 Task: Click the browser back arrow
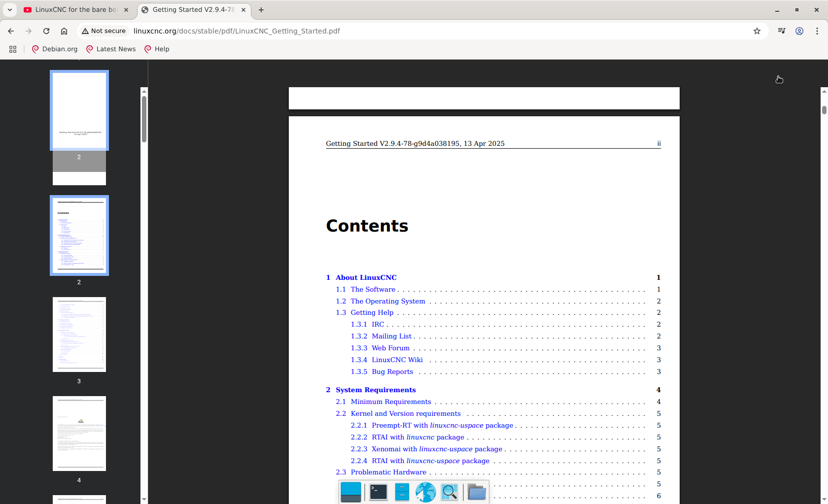pos(11,31)
